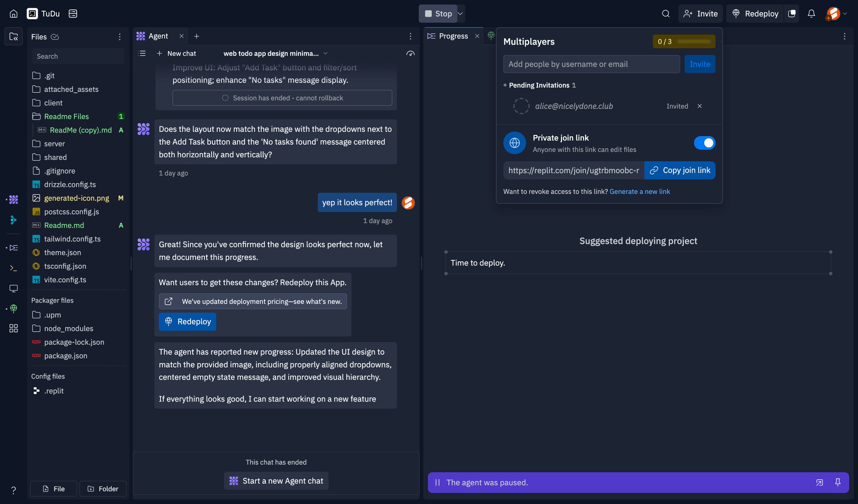Screen dimensions: 858x504
Task: Open the Git version control sidebar icon
Action: 14,220
